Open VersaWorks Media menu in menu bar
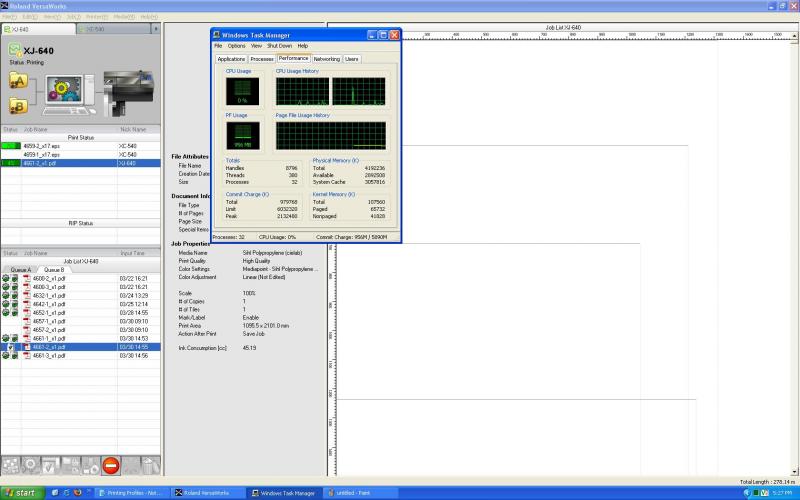800x500 pixels. pyautogui.click(x=124, y=17)
